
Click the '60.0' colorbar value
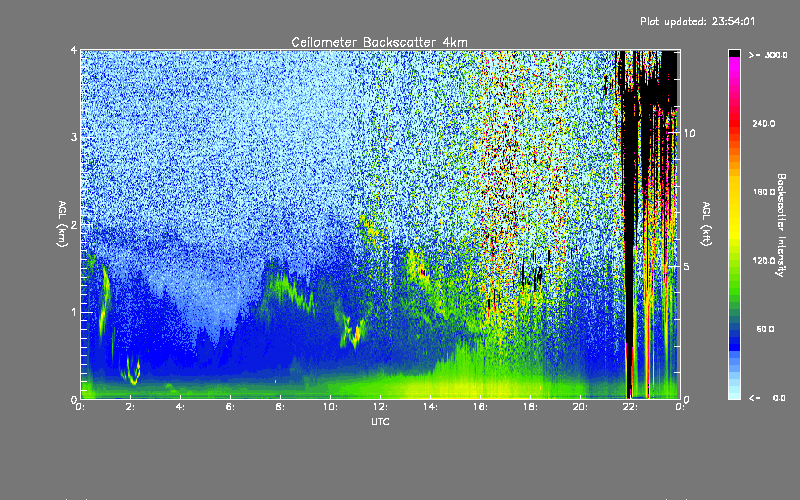pyautogui.click(x=765, y=329)
